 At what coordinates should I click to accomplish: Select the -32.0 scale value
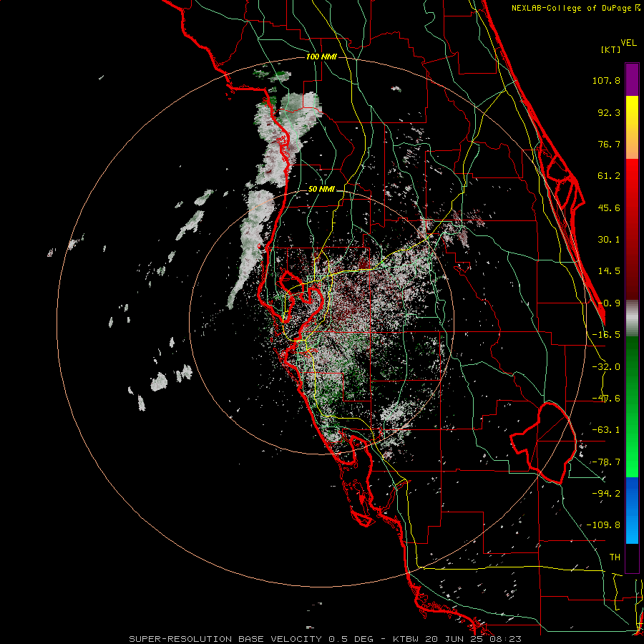606,367
